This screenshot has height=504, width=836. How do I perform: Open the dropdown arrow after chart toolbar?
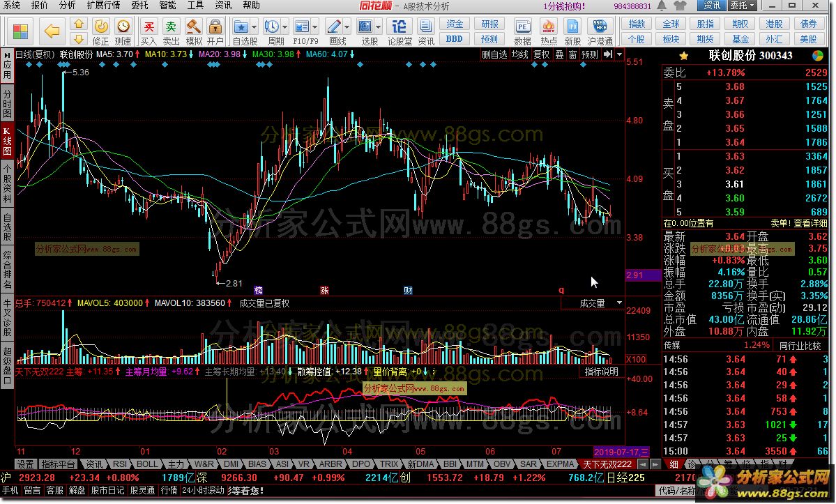point(619,54)
